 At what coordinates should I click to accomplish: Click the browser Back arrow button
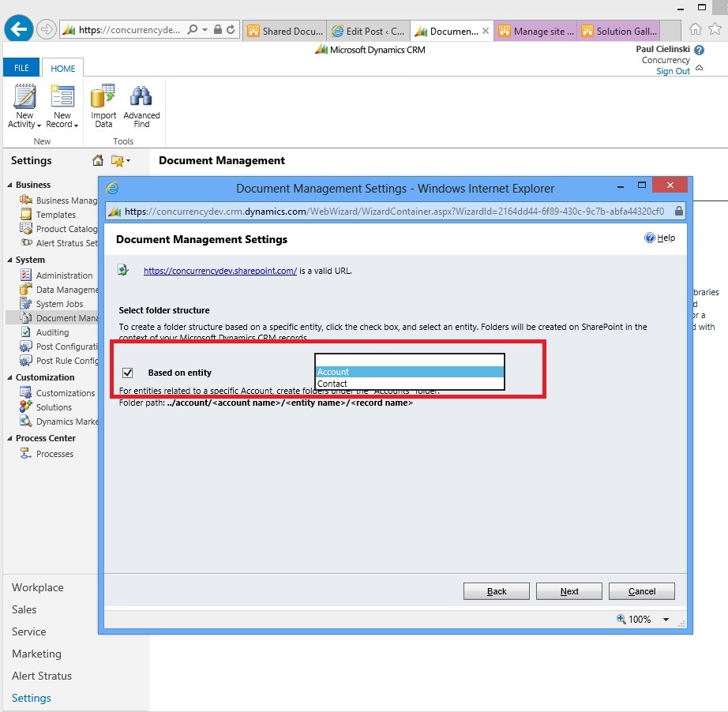[x=19, y=28]
